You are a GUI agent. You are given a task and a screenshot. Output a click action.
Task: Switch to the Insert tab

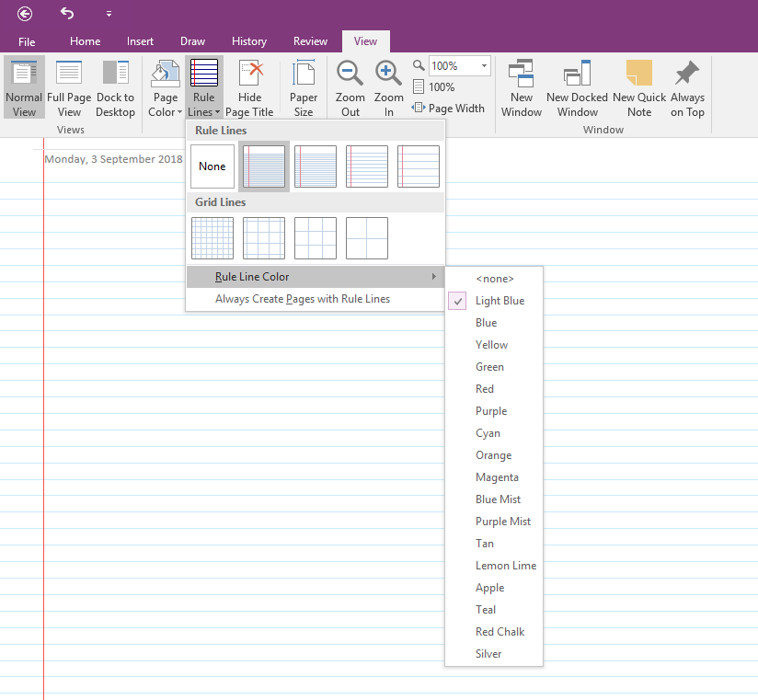click(141, 41)
